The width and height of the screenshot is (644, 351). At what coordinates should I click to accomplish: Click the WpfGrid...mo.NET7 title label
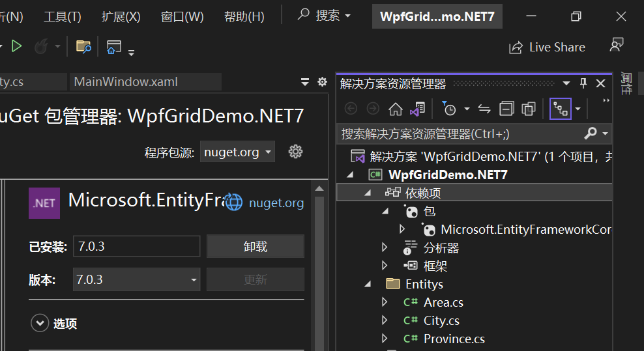tap(437, 16)
